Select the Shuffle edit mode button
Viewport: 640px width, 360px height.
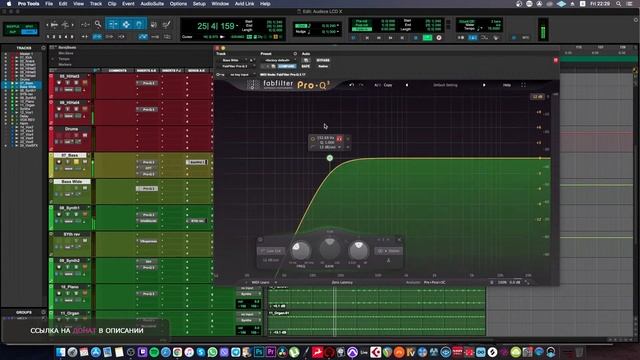point(13,26)
